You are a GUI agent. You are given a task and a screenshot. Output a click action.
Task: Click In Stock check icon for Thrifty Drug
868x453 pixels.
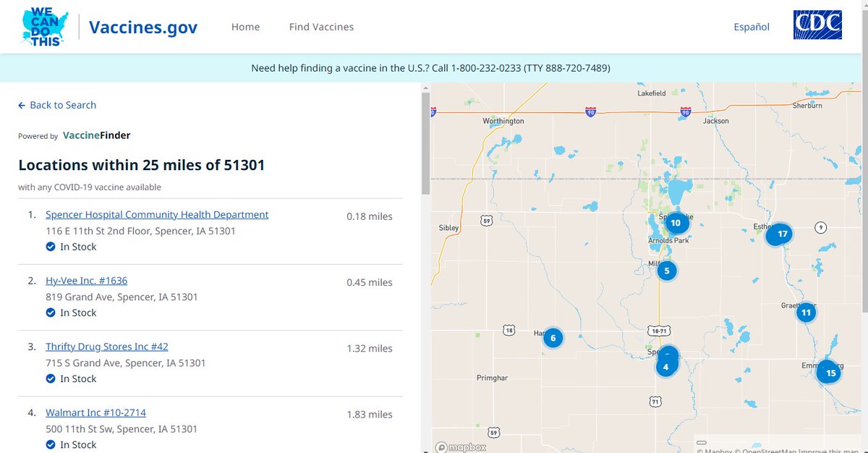[51, 378]
